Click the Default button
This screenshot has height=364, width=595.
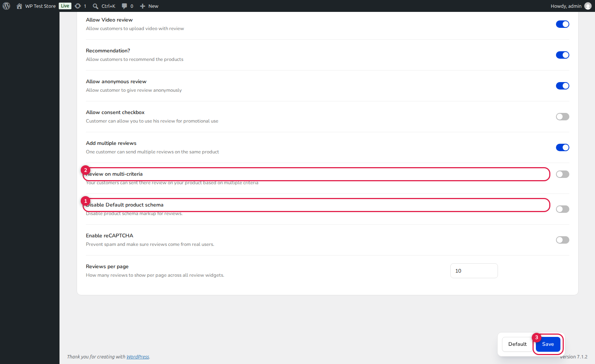(x=517, y=344)
